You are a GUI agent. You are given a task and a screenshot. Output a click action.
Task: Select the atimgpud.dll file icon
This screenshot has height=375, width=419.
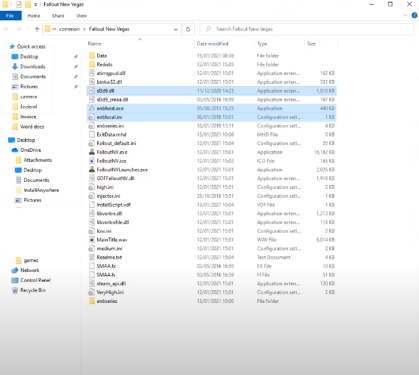point(92,73)
